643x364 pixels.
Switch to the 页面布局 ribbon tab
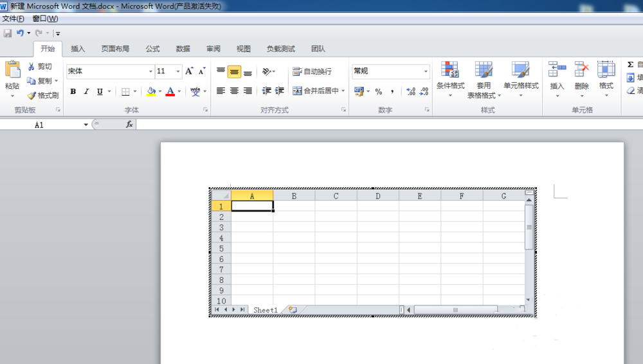115,49
